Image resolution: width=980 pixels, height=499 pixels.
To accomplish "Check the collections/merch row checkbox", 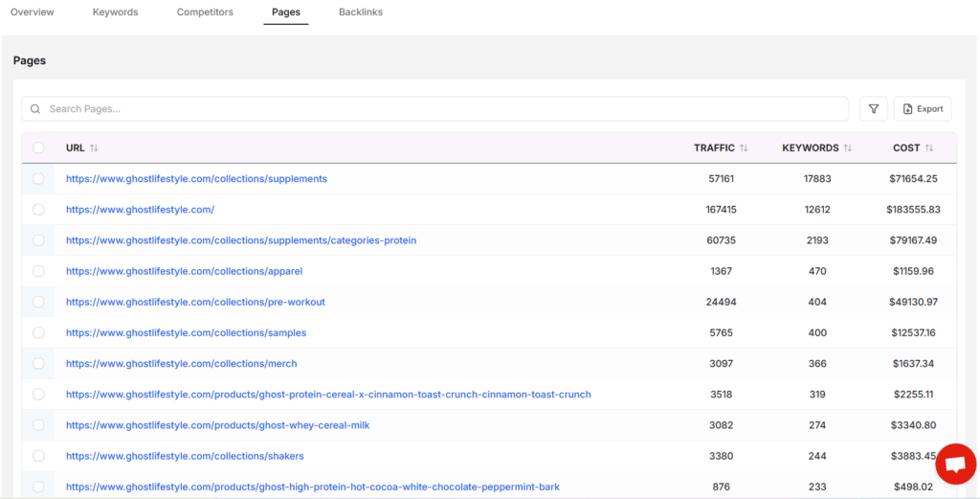I will click(x=38, y=363).
